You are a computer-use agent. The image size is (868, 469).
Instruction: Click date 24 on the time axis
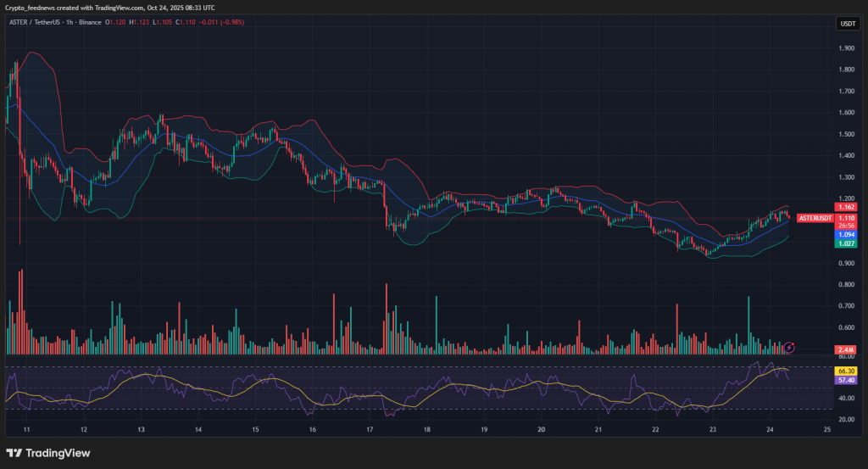pyautogui.click(x=770, y=430)
